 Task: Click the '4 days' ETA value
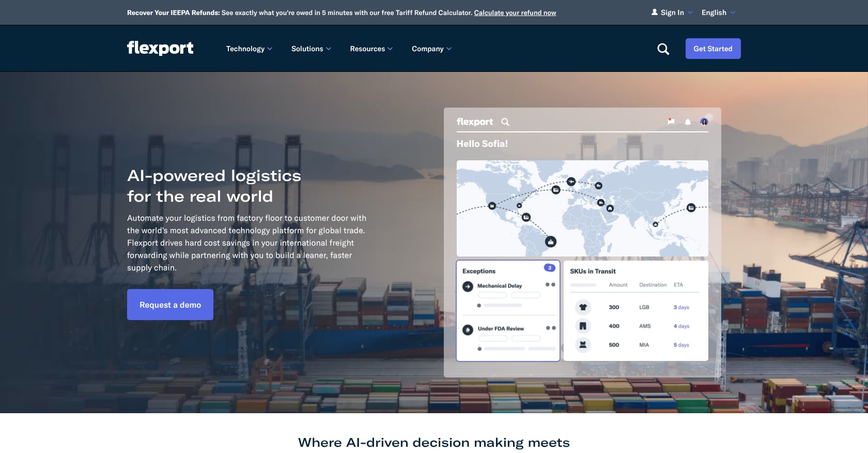(681, 326)
